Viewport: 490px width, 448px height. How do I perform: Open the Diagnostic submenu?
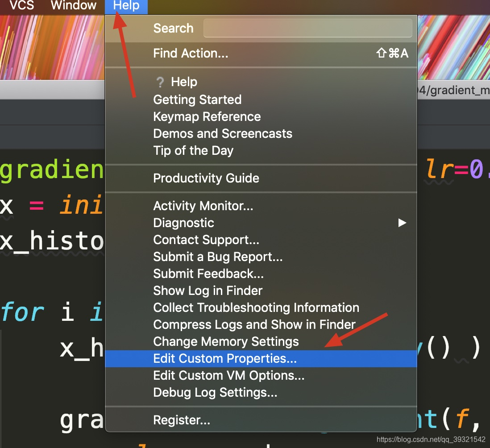(184, 223)
